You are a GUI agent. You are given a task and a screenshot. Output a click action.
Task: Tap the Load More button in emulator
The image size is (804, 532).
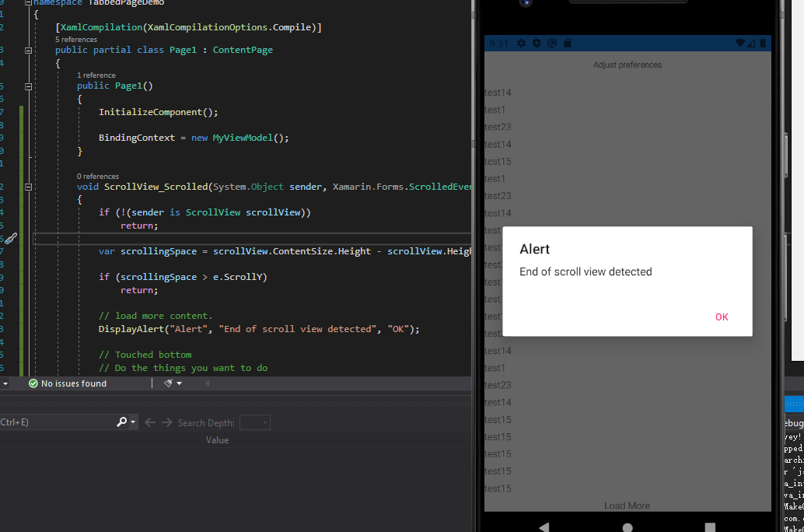click(x=627, y=506)
